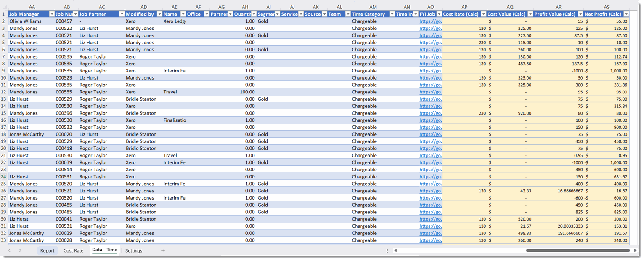This screenshot has width=644, height=261.
Task: Click the Olivia Wiliams cell
Action: tap(32, 21)
